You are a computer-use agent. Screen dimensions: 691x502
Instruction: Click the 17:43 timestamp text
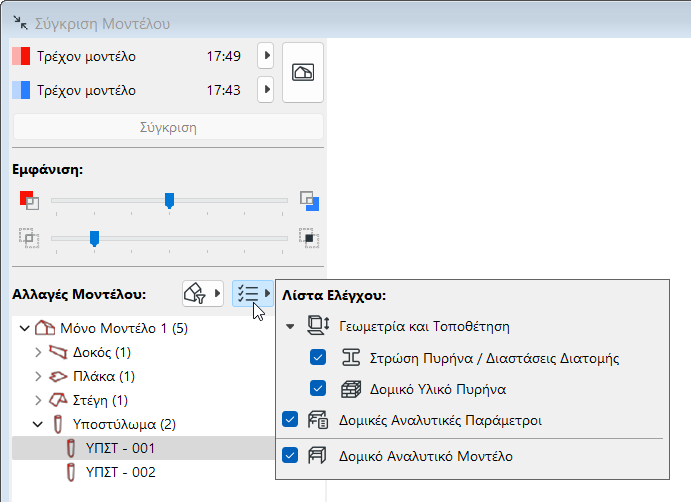tap(224, 90)
